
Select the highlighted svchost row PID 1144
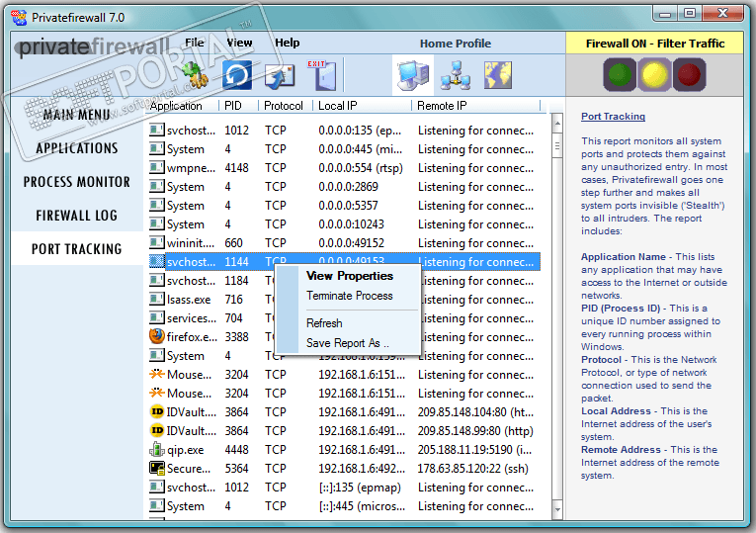(x=344, y=261)
